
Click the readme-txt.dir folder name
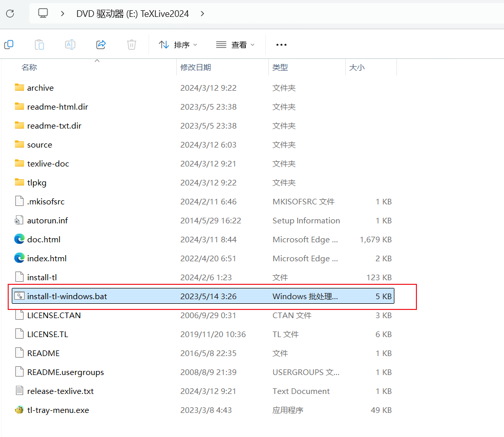click(54, 126)
